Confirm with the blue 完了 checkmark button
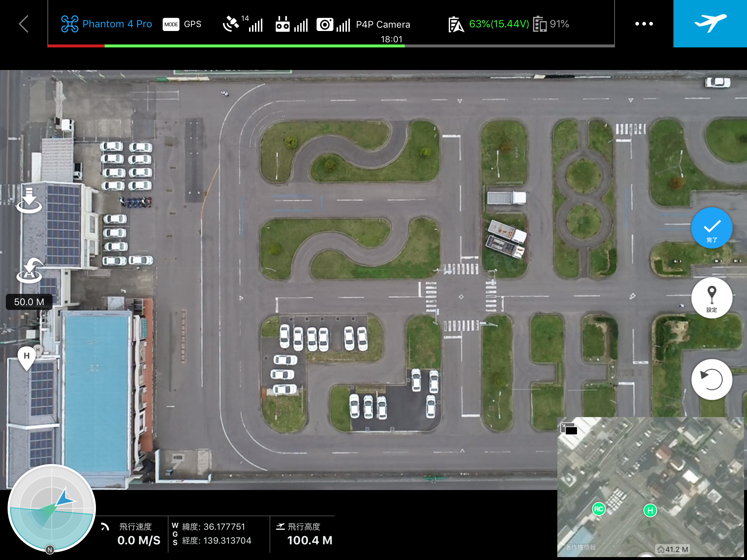 [712, 228]
